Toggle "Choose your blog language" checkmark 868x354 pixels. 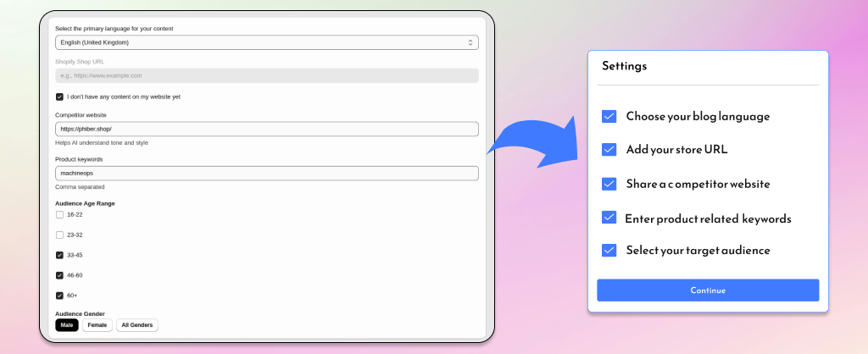pyautogui.click(x=609, y=116)
